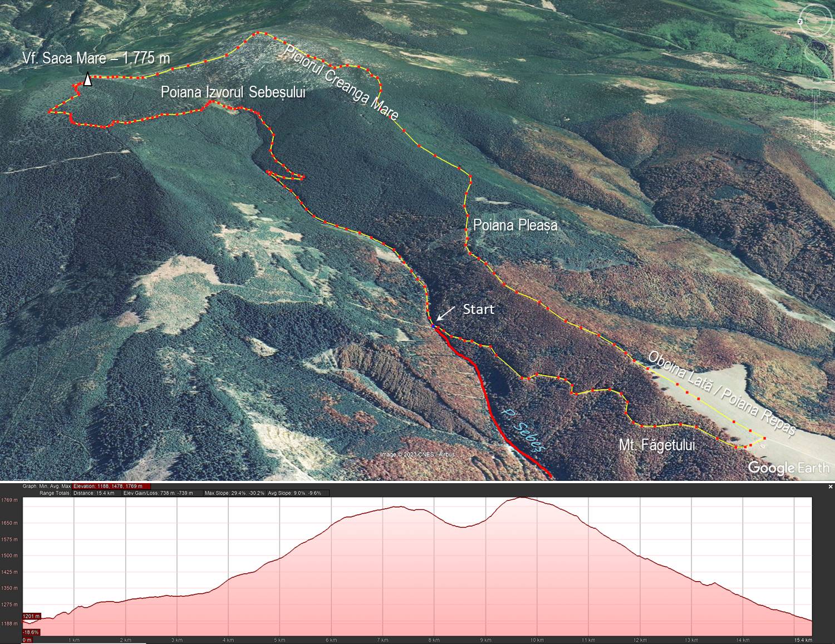The height and width of the screenshot is (644, 835).
Task: Click the 1201 m elevation cursor label
Action: pyautogui.click(x=31, y=616)
